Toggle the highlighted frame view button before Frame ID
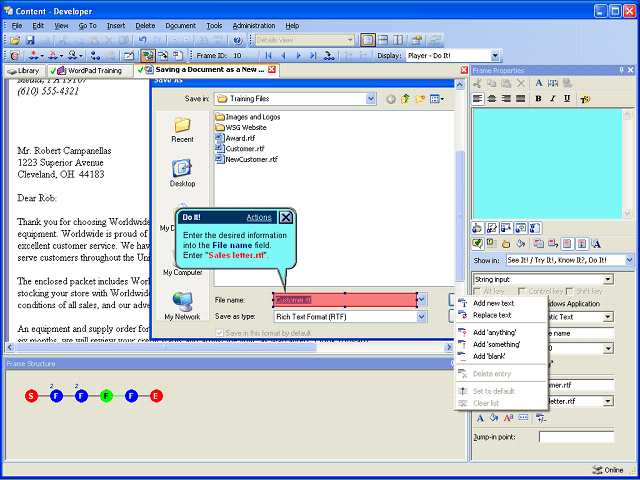Image resolution: width=640 pixels, height=480 pixels. [148, 56]
